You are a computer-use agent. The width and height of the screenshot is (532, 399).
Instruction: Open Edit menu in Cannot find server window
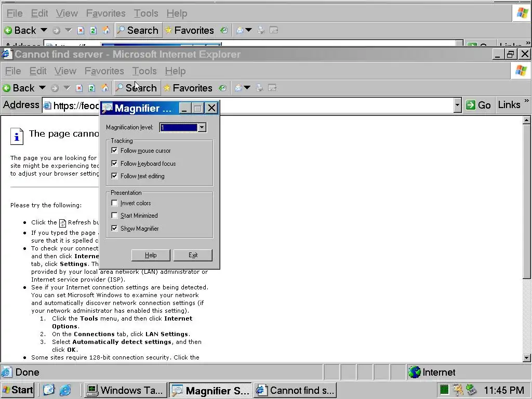[x=38, y=71]
